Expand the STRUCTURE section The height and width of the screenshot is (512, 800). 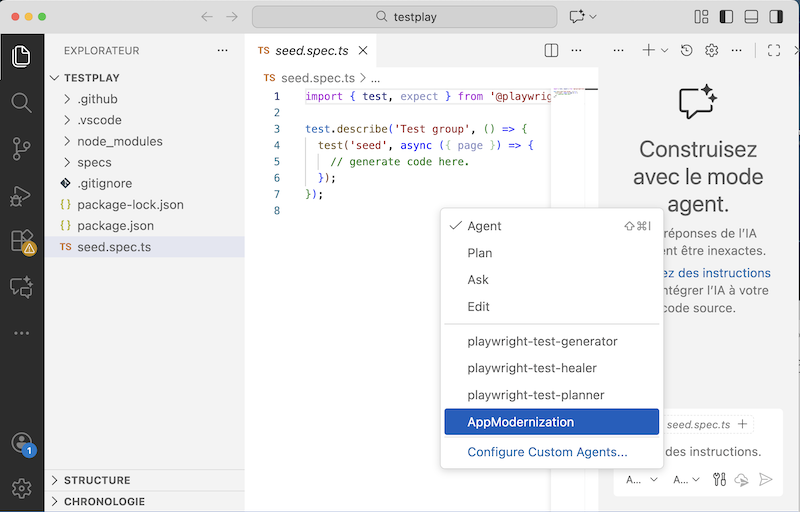(x=144, y=480)
